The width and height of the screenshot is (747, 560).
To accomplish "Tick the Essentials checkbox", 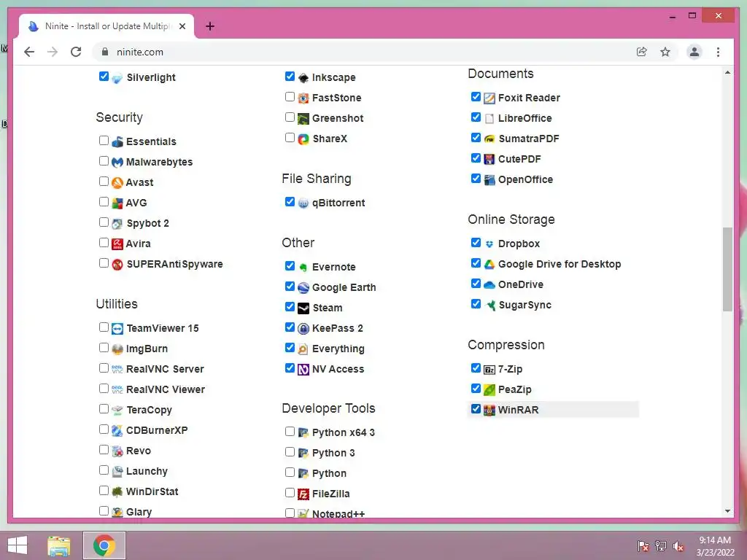I will 104,141.
